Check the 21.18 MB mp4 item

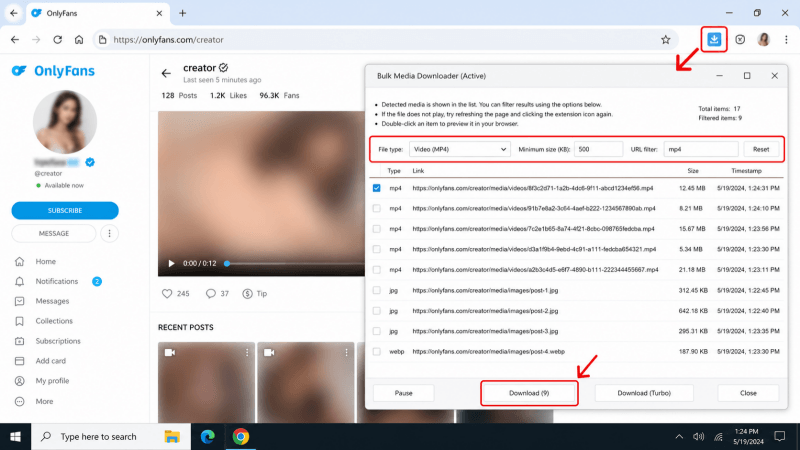click(377, 269)
